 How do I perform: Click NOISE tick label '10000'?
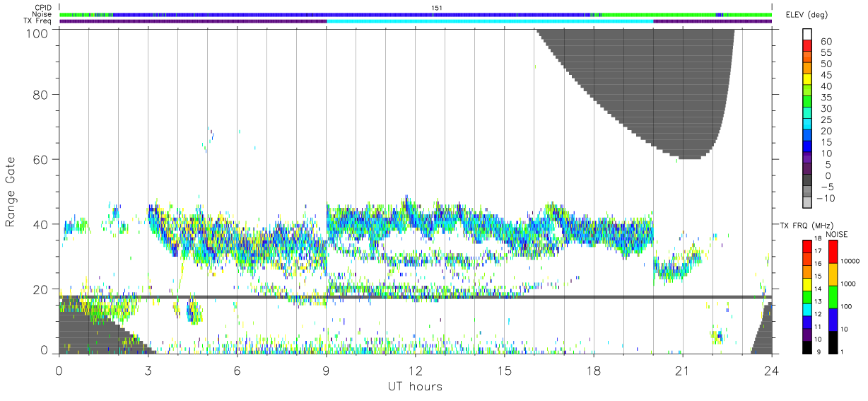851,261
